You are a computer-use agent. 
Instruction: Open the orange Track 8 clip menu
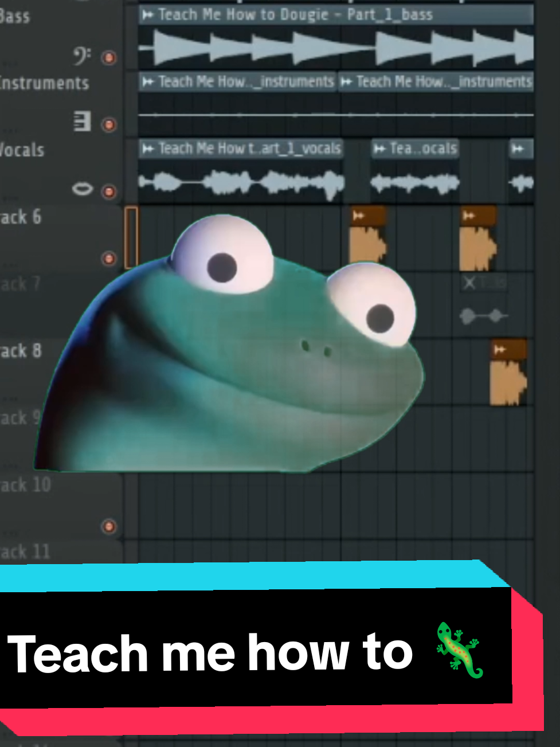(499, 349)
